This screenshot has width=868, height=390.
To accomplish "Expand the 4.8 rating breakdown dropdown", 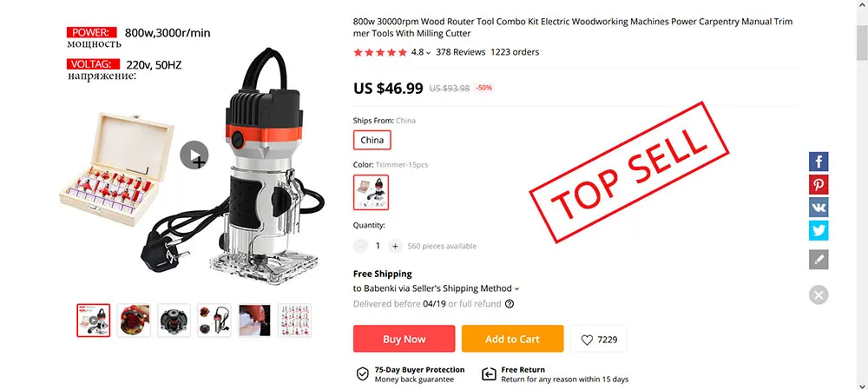I will tap(421, 53).
